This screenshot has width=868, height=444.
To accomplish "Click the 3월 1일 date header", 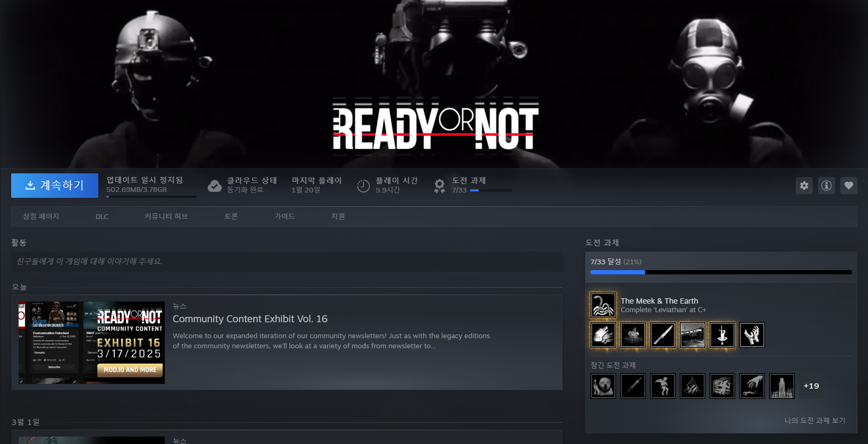I will coord(26,422).
